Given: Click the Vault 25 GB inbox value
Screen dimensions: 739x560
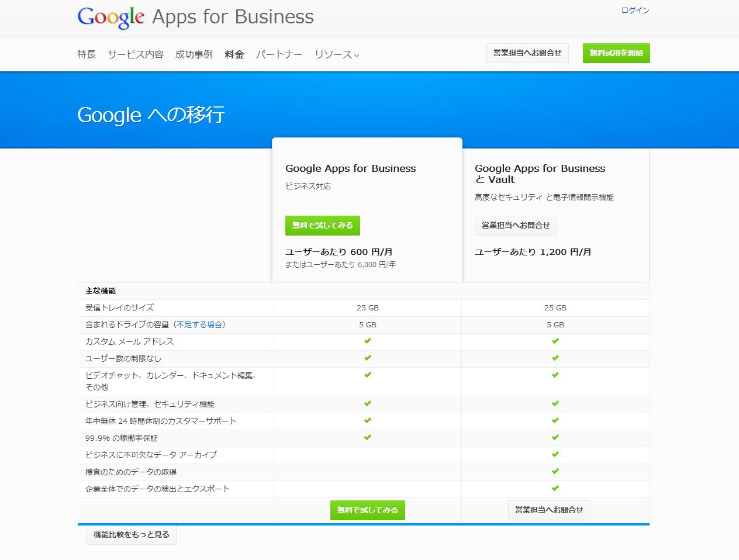Looking at the screenshot, I should [x=555, y=307].
